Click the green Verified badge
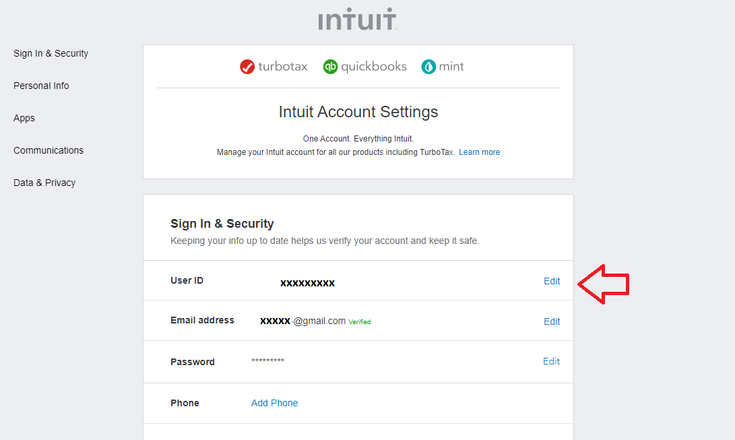 click(x=360, y=322)
